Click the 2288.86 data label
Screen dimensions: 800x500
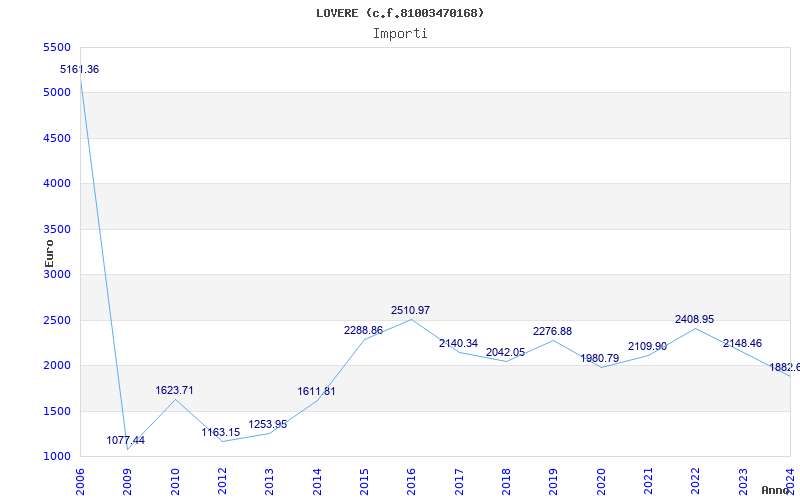(363, 331)
